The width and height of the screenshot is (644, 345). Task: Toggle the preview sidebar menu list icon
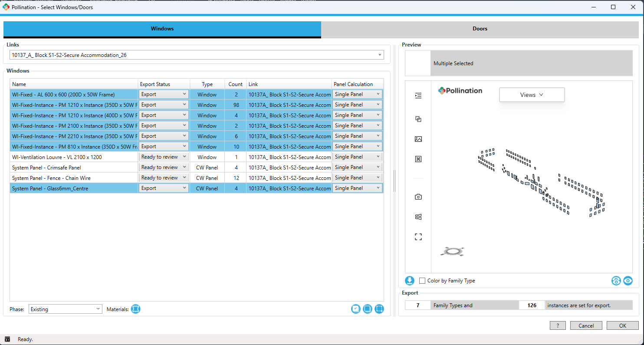click(x=418, y=96)
